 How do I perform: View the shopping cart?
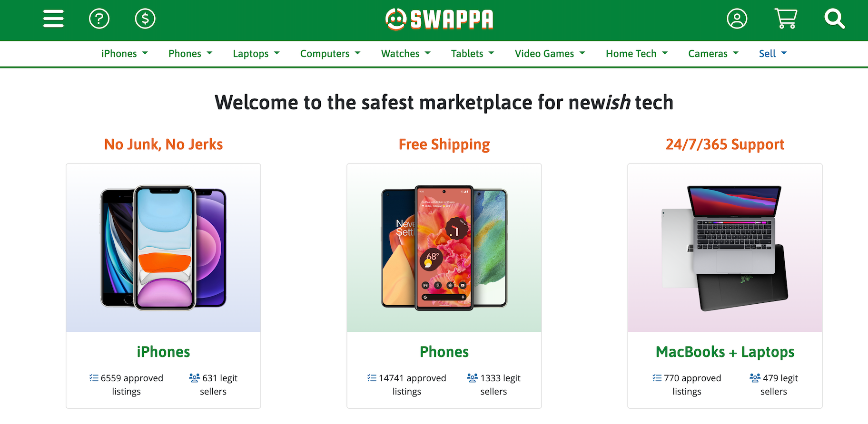click(x=785, y=19)
